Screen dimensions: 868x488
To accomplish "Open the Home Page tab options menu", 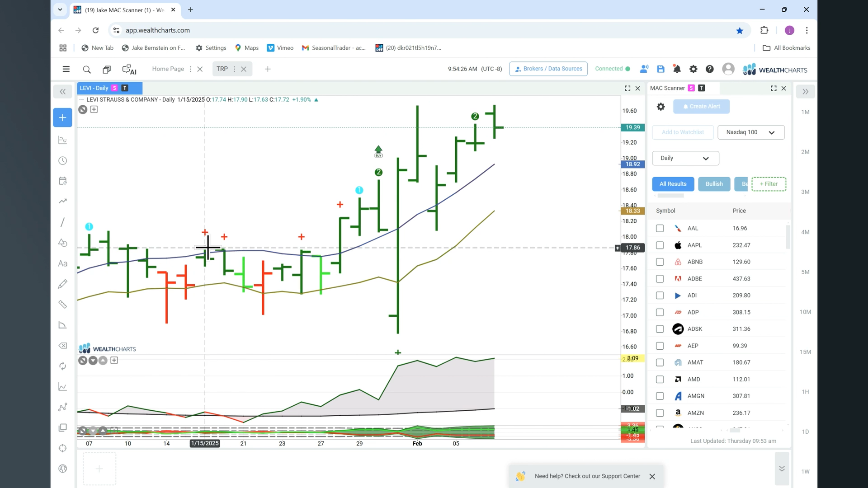I will click(190, 69).
